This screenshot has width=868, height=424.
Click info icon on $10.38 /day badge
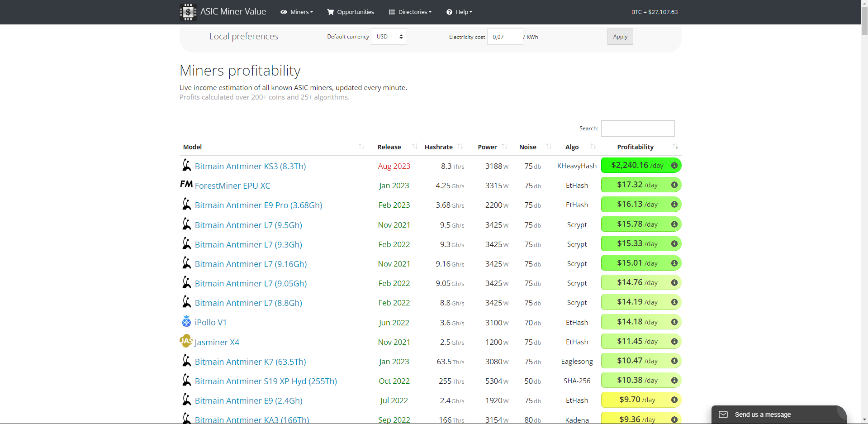click(674, 381)
